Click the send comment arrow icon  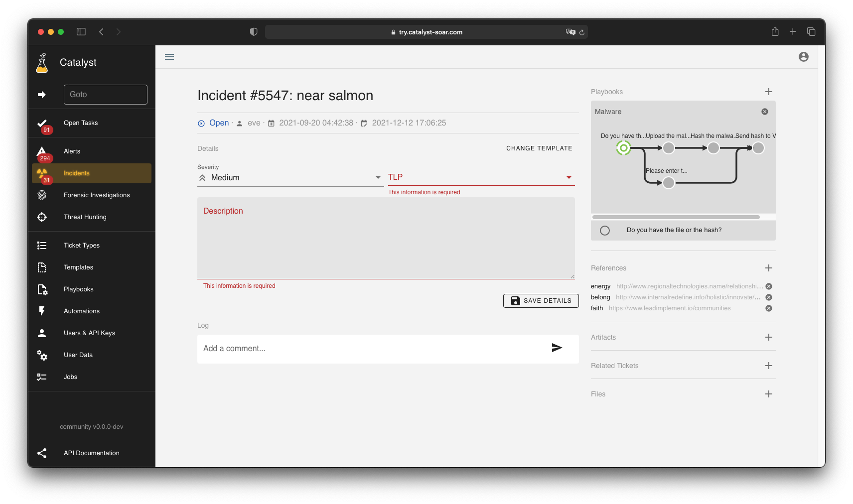click(x=557, y=348)
